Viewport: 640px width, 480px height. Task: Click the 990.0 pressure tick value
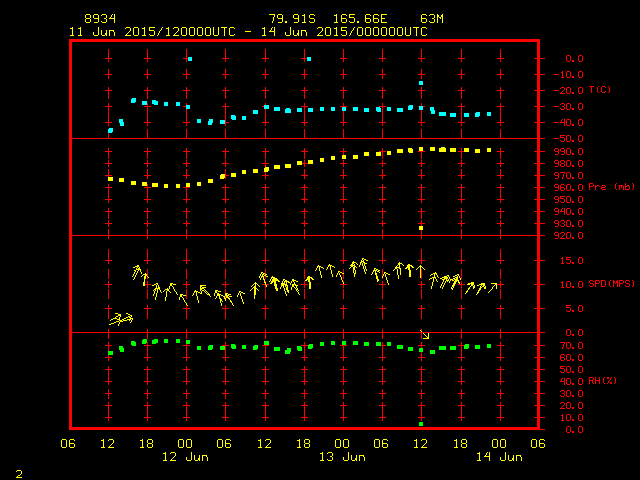(569, 152)
